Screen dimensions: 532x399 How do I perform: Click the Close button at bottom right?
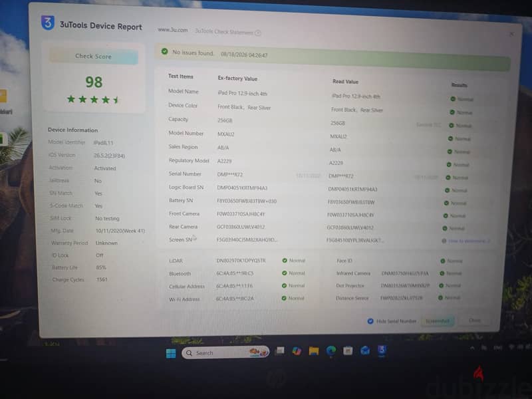click(x=474, y=321)
